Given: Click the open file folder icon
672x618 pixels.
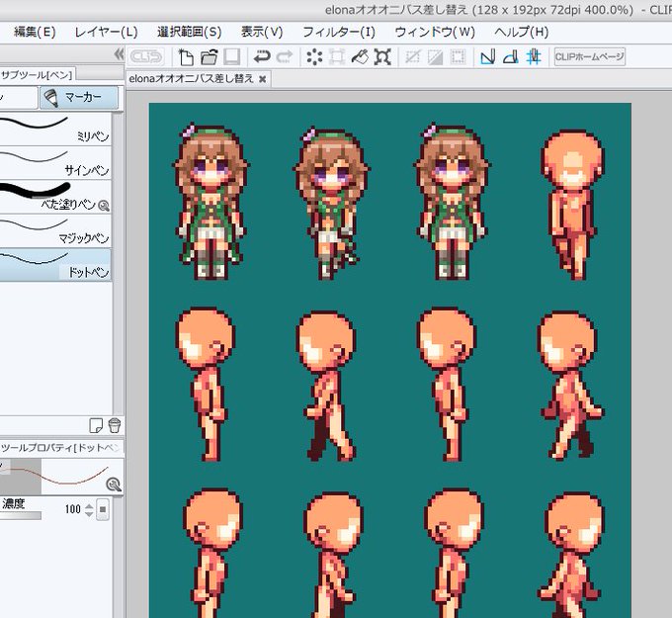Looking at the screenshot, I should pyautogui.click(x=210, y=56).
